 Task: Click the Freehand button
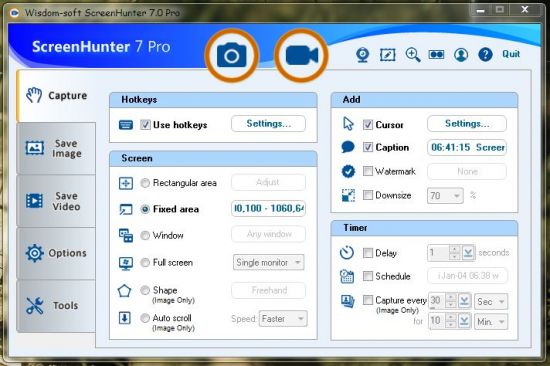pos(268,290)
